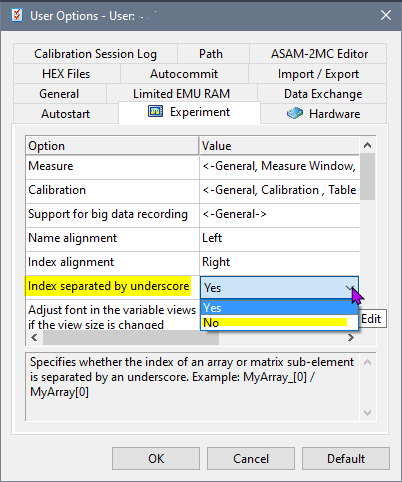Click the Right value for Index alignment
Viewport: 402px width, 482px height.
(x=279, y=262)
